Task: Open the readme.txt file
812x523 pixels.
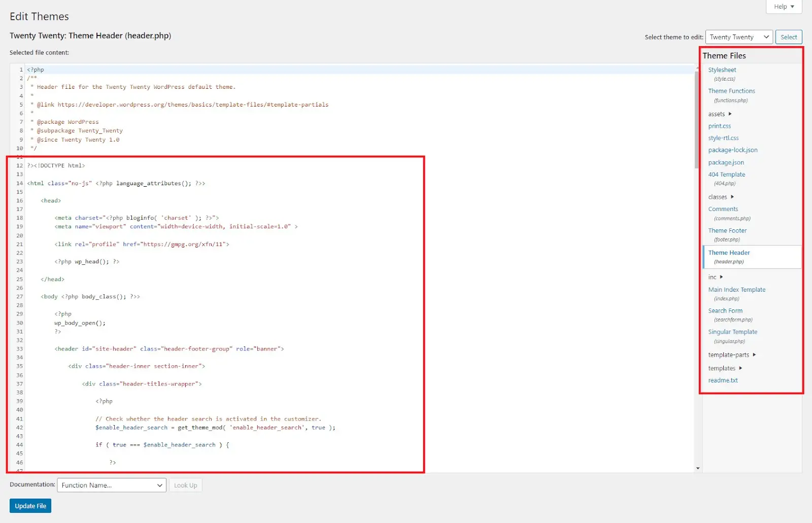Action: [722, 380]
